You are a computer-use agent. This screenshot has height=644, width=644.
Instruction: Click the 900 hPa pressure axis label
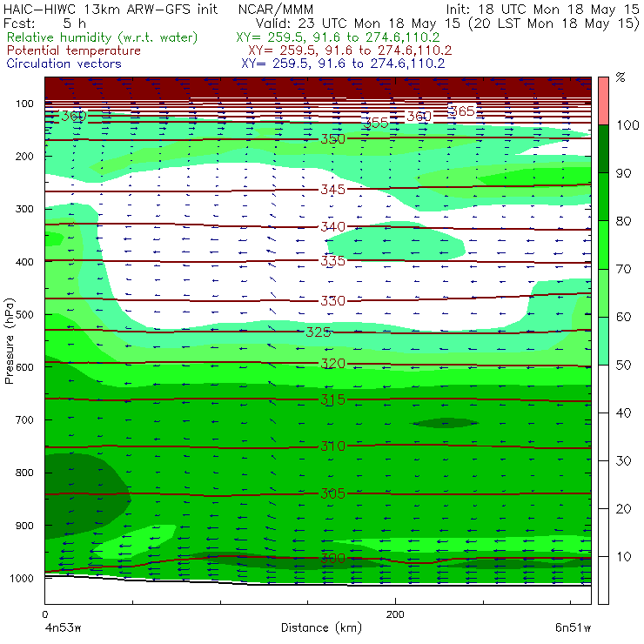(x=24, y=526)
